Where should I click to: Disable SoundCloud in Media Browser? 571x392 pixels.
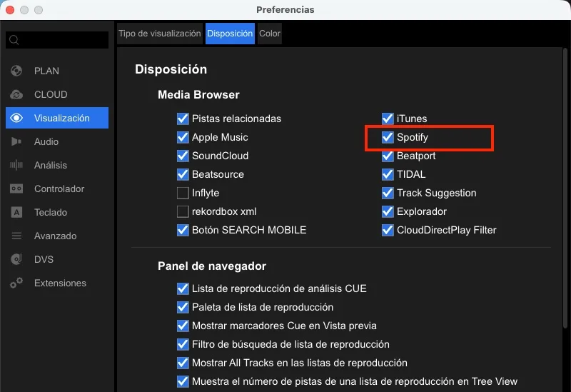183,156
